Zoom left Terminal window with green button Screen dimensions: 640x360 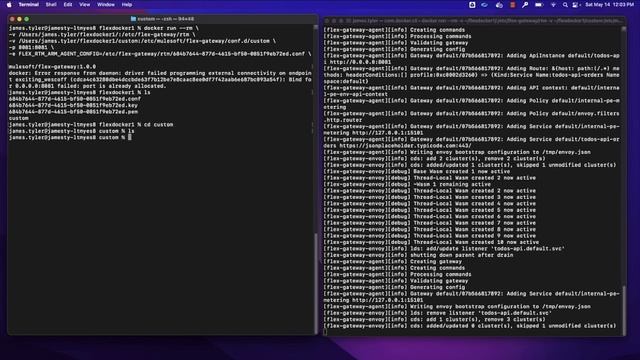pyautogui.click(x=27, y=19)
